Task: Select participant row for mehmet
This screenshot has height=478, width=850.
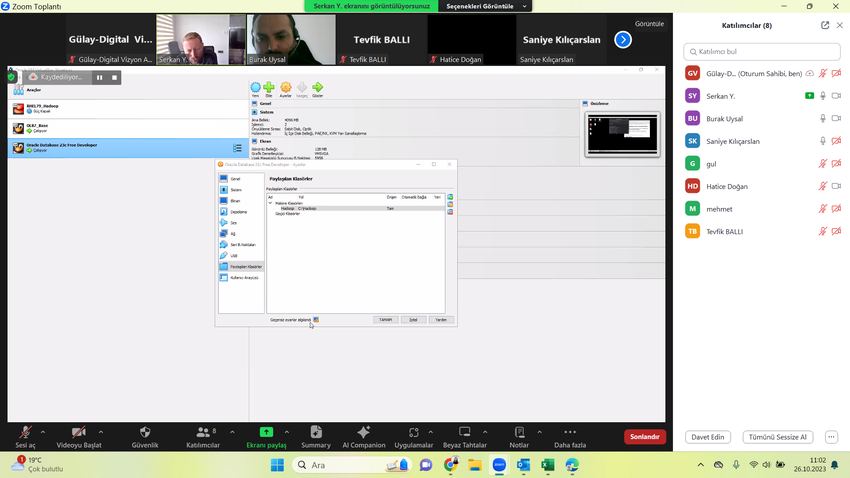Action: 762,209
